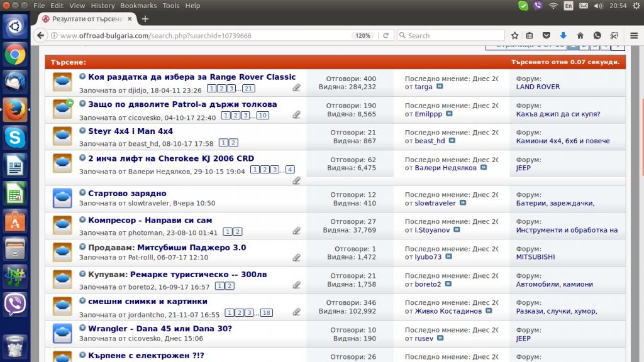The width and height of the screenshot is (644, 362).
Task: Open the Ubuntu Dash search icon
Action: tap(15, 26)
